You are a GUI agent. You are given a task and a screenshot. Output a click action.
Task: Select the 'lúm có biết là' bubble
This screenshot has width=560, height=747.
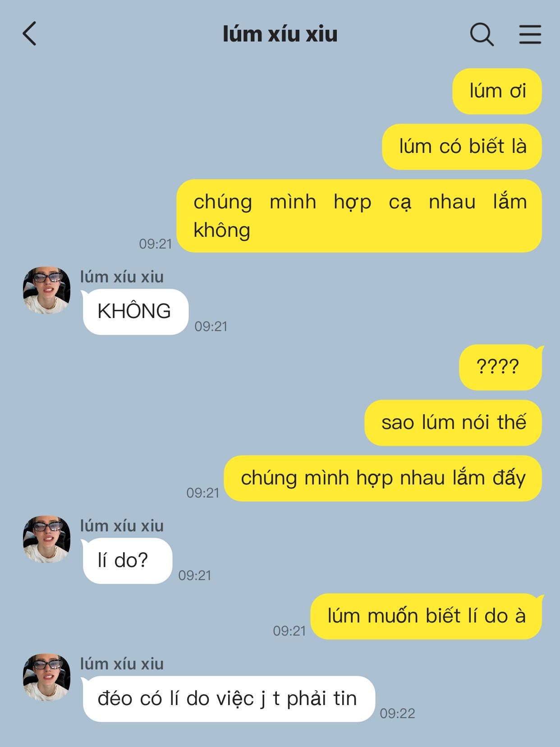pos(462,147)
